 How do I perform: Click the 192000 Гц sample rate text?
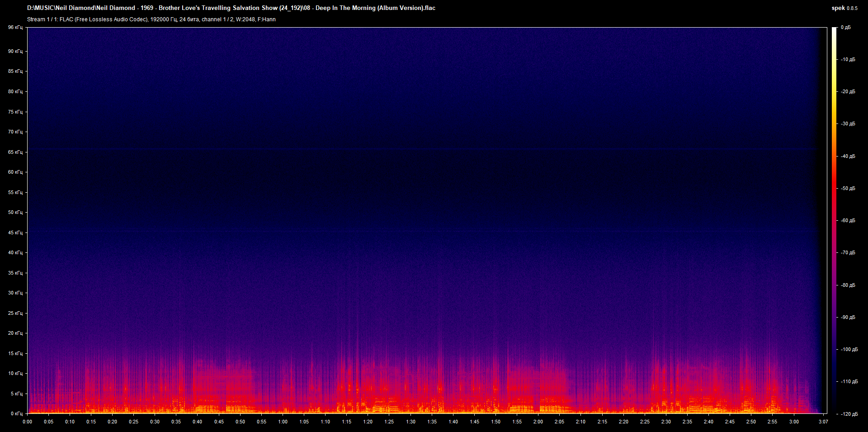(163, 19)
